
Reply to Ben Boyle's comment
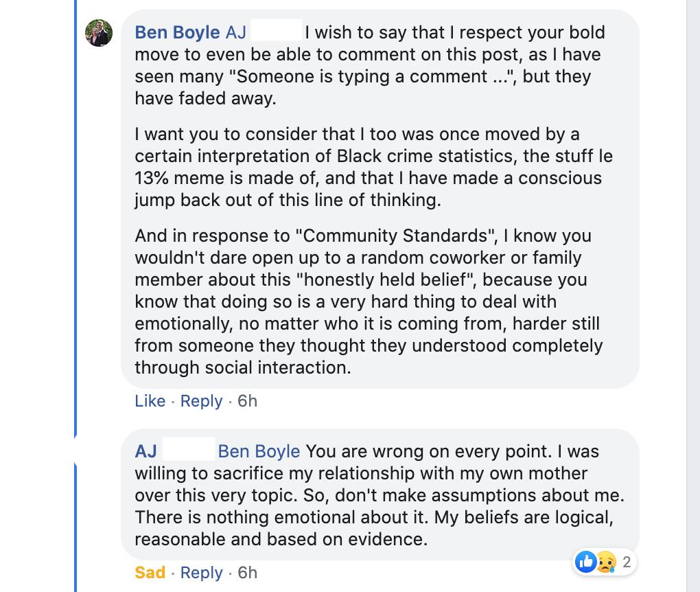201,401
